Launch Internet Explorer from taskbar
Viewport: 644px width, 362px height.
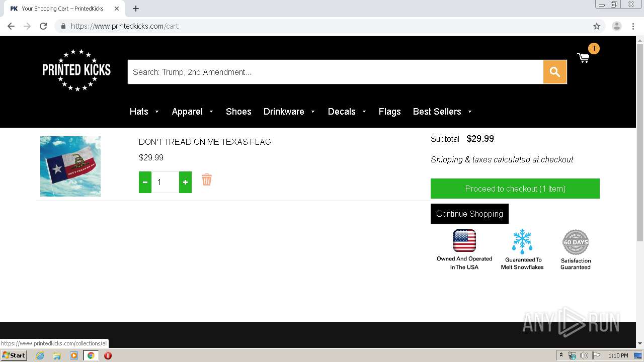click(x=40, y=355)
